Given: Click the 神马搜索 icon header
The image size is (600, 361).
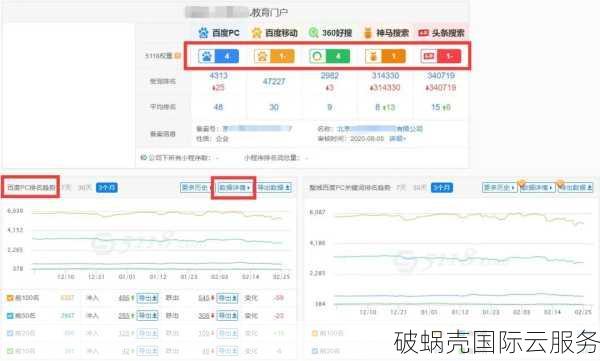Looking at the screenshot, I should [x=367, y=33].
